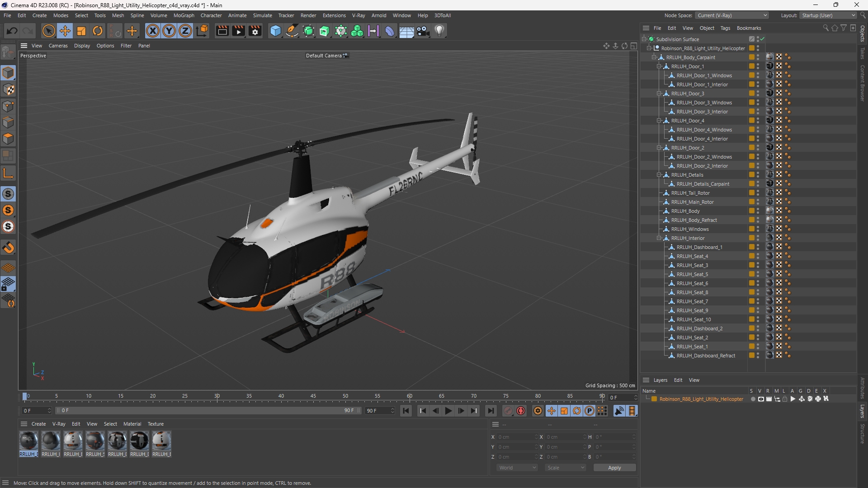Viewport: 868px width, 488px height.
Task: Open material manager Texture menu
Action: point(156,424)
